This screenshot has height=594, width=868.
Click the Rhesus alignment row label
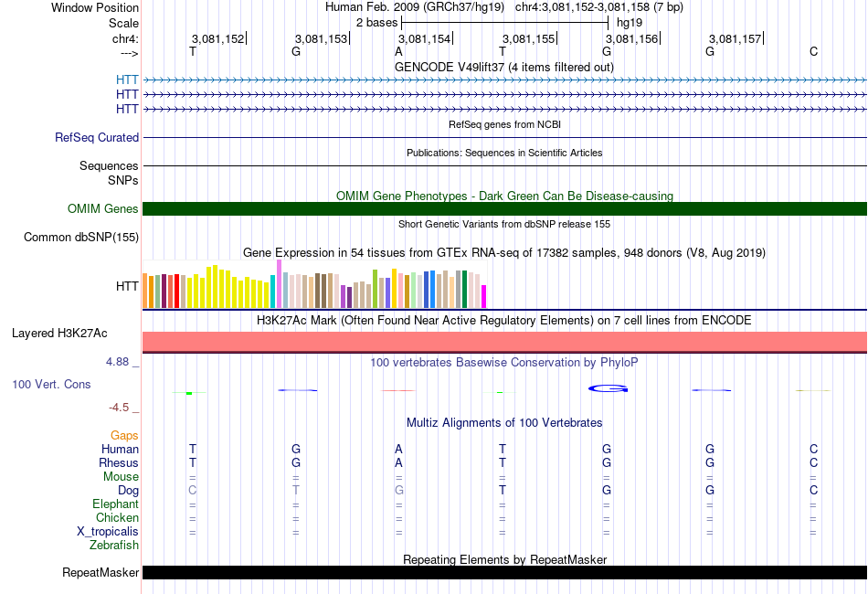119,462
